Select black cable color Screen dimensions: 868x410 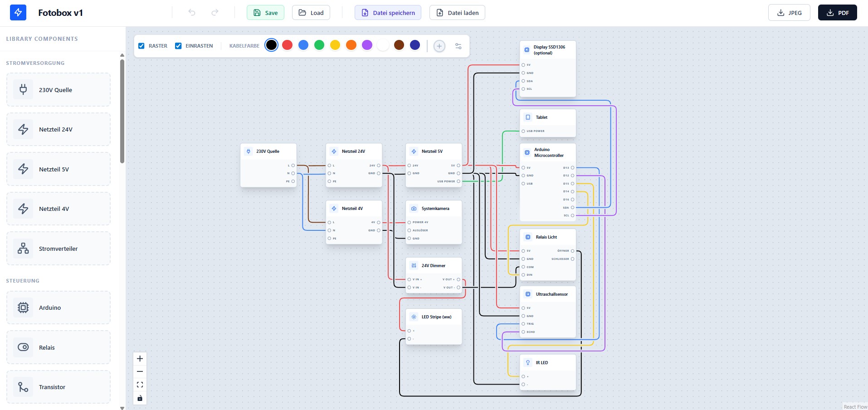tap(271, 45)
